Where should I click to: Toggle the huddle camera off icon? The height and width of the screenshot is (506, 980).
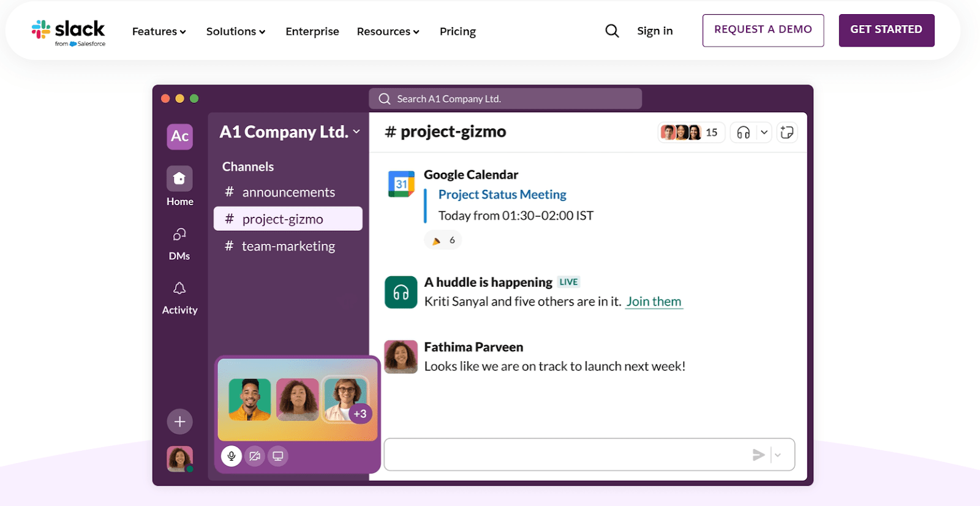point(255,456)
